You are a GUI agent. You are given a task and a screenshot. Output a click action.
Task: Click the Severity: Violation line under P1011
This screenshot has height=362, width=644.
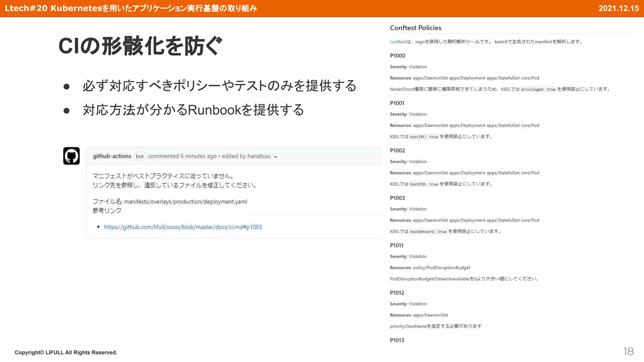coord(408,257)
